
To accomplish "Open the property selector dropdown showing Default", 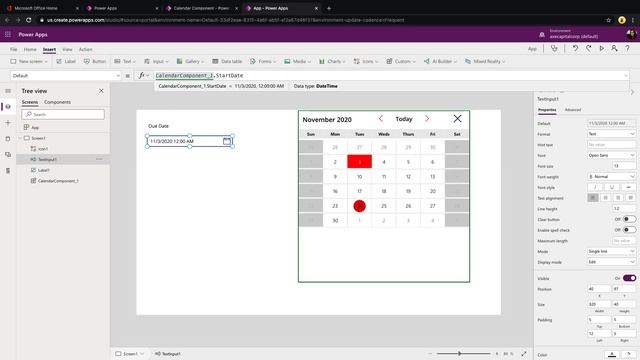I will click(66, 76).
